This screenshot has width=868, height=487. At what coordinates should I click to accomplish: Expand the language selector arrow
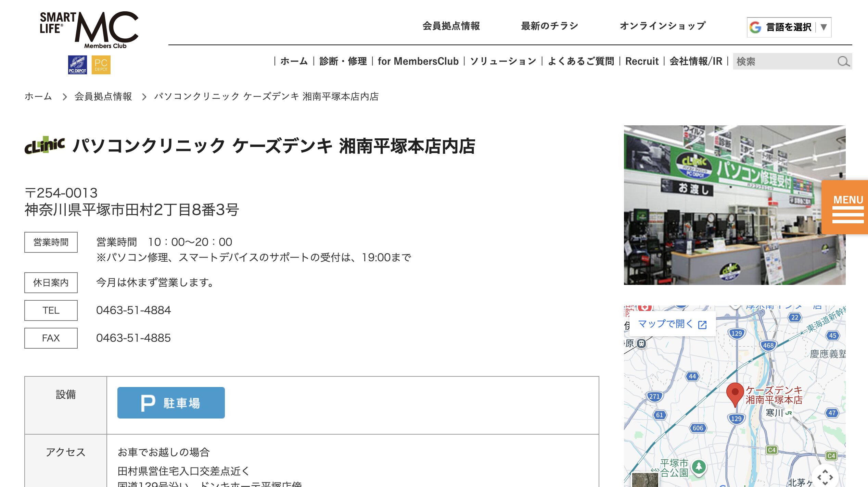[x=824, y=27]
